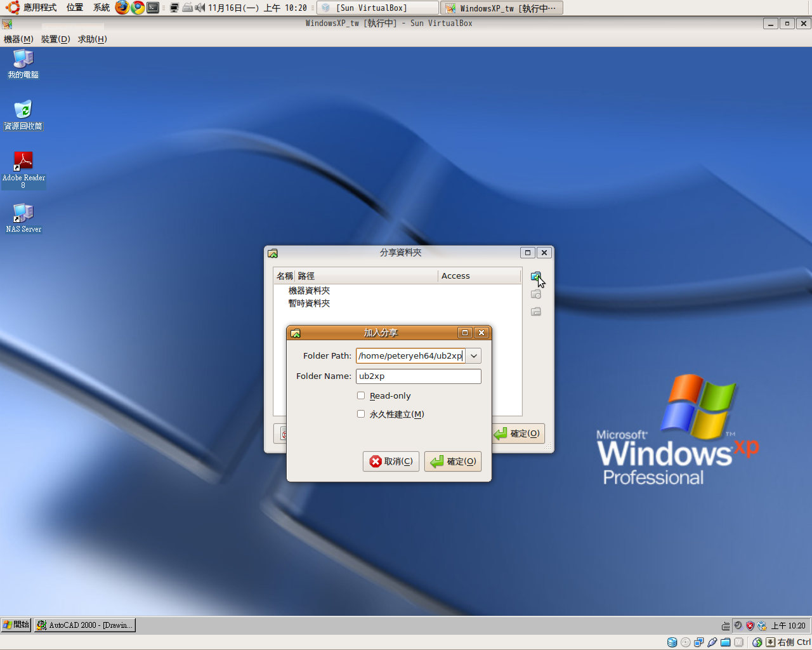Viewport: 812px width, 650px height.
Task: Open the 系統 menu in the top panel
Action: (x=101, y=8)
